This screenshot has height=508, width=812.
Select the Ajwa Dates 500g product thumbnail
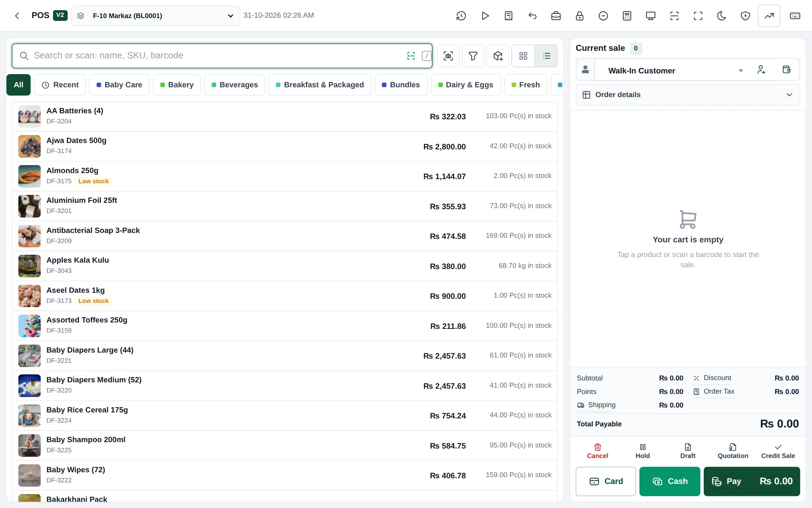29,146
